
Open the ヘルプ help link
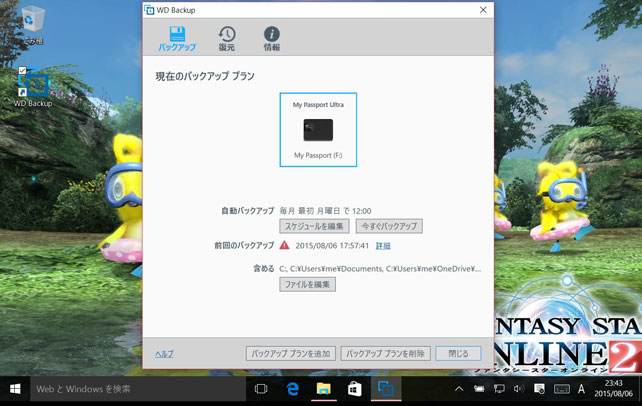click(164, 354)
